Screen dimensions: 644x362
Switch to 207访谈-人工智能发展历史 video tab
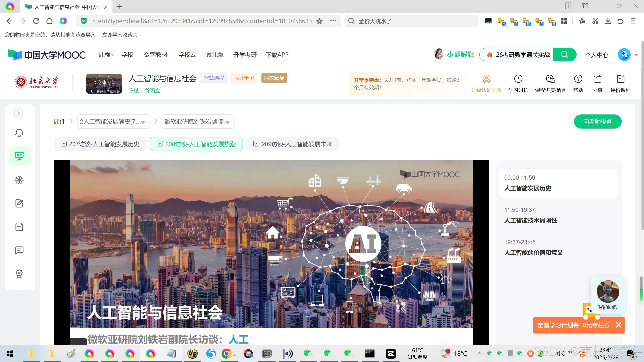(100, 144)
